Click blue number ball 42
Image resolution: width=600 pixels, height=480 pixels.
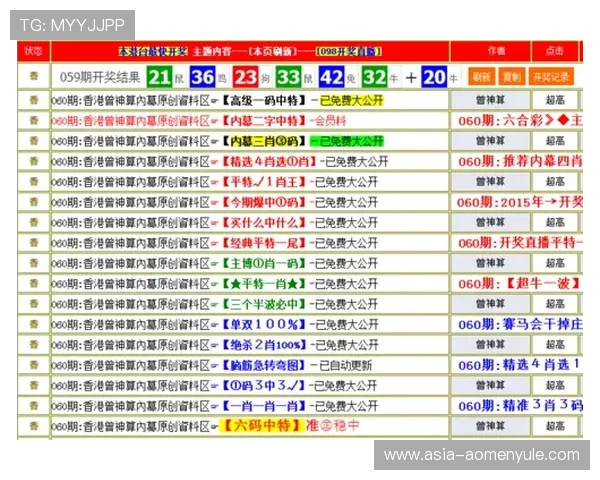click(331, 77)
